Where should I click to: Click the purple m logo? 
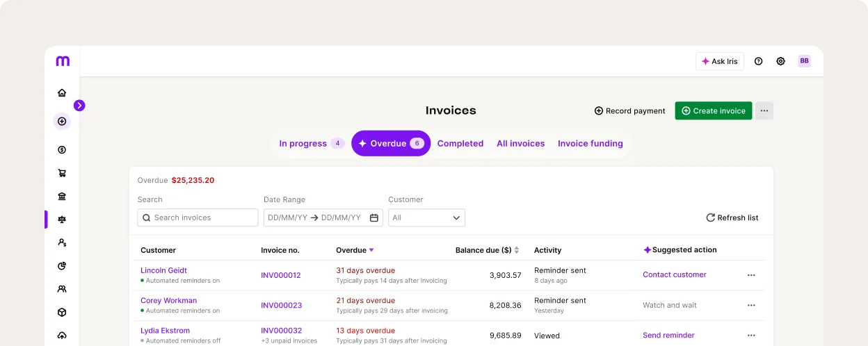pyautogui.click(x=63, y=61)
